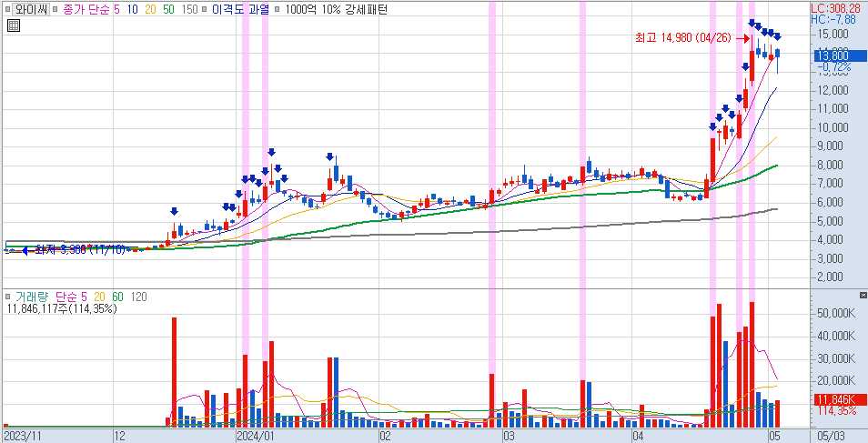
Task: Click the 최고 14,980 (04/26) high annotation
Action: point(683,38)
